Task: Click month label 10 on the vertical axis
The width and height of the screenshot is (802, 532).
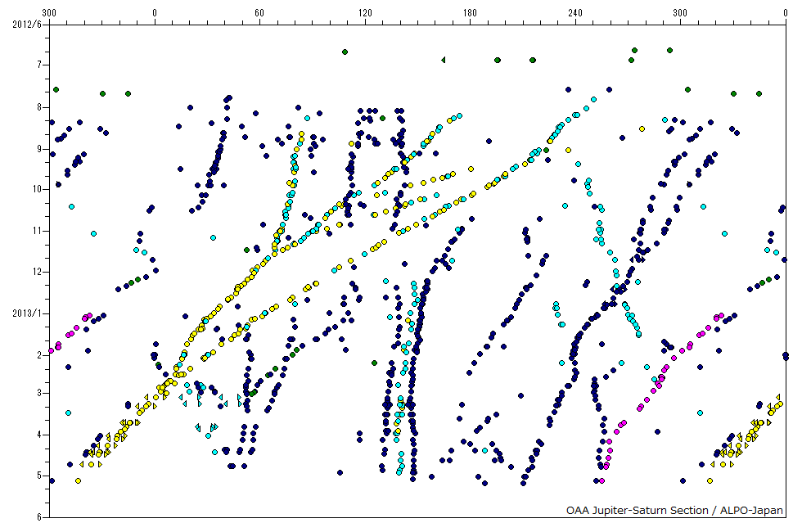Action: click(x=37, y=189)
